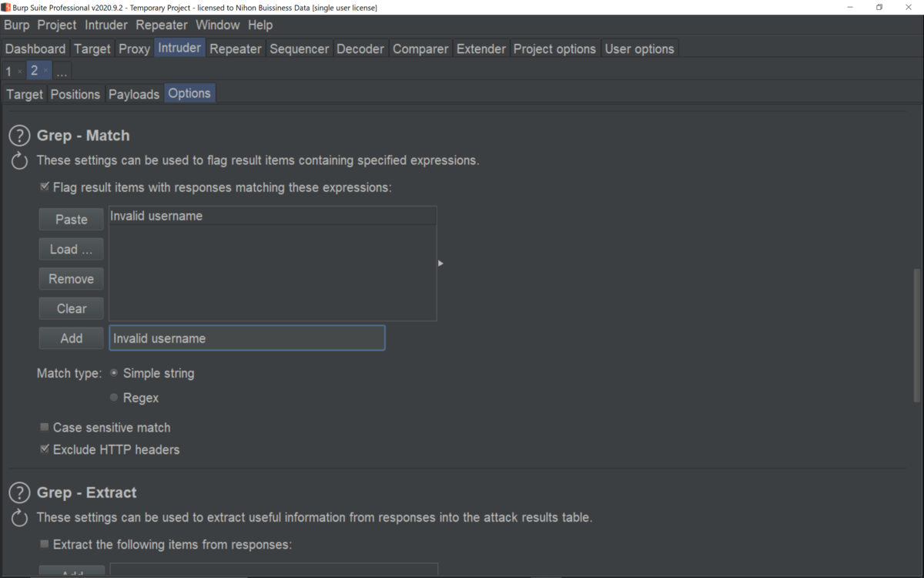Select 'Invalid username' list entry
Image resolution: width=924 pixels, height=578 pixels.
tap(273, 216)
